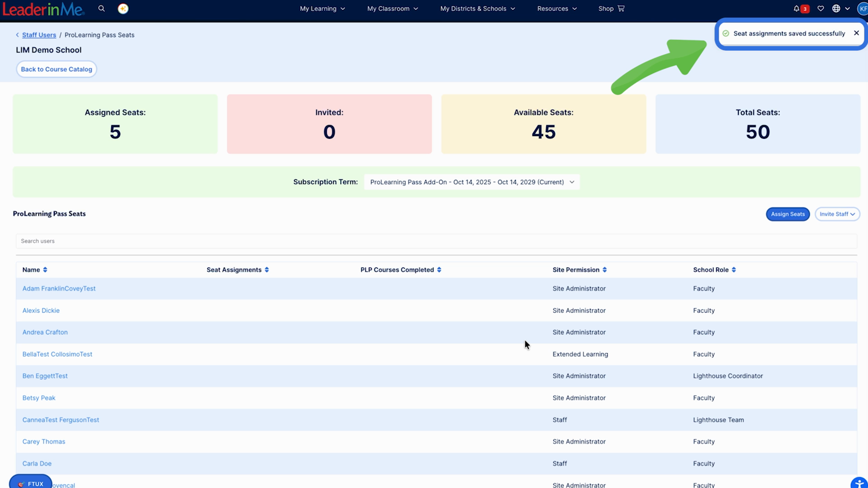The height and width of the screenshot is (488, 868).
Task: Open the language globe selector
Action: click(841, 9)
